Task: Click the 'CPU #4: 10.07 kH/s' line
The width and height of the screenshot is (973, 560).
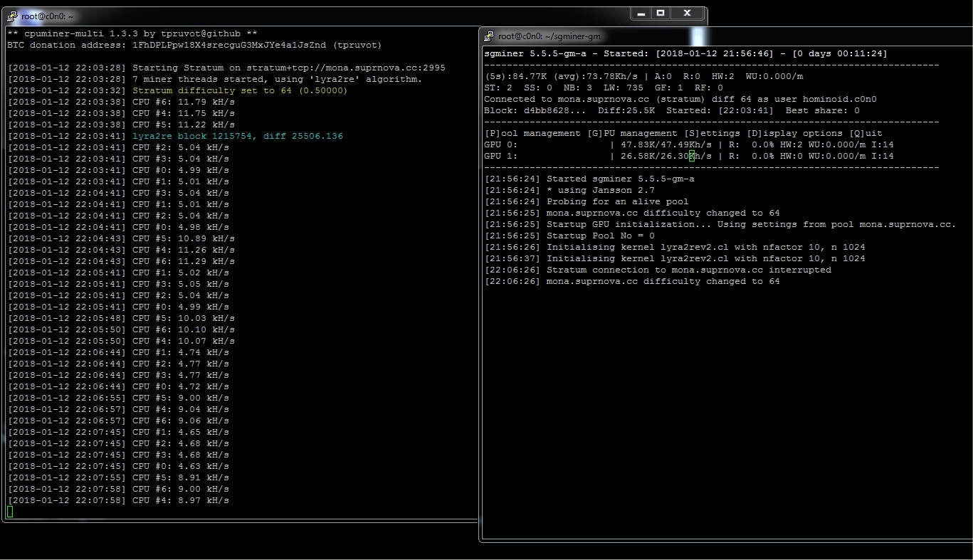Action: (121, 341)
